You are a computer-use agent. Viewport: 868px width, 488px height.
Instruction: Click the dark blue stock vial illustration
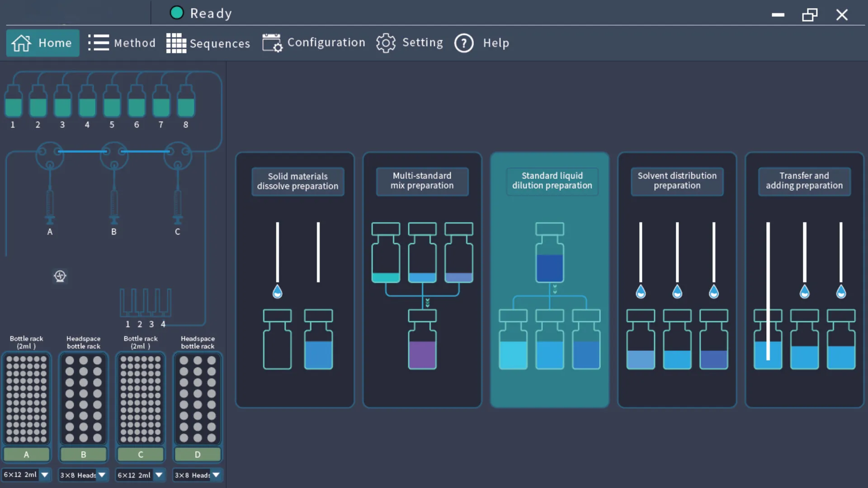coord(550,253)
